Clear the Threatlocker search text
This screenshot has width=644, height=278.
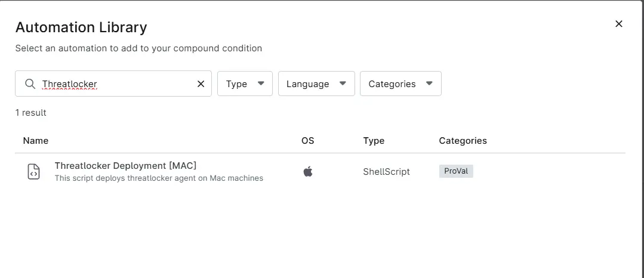tap(201, 84)
